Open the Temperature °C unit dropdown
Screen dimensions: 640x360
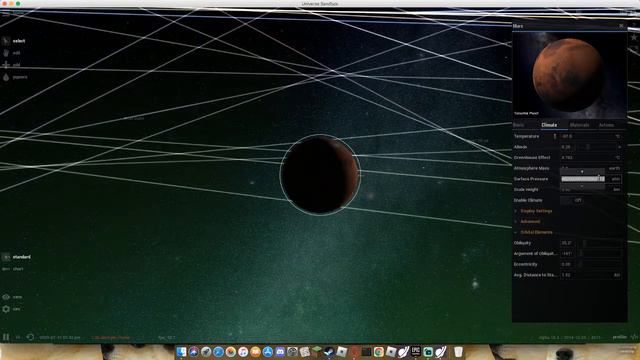(x=617, y=136)
